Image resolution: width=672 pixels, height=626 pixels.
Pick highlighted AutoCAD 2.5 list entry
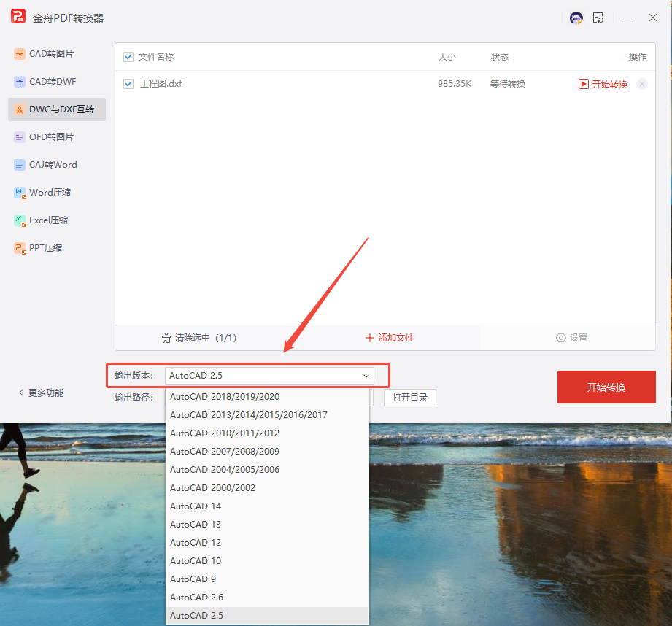(x=267, y=616)
